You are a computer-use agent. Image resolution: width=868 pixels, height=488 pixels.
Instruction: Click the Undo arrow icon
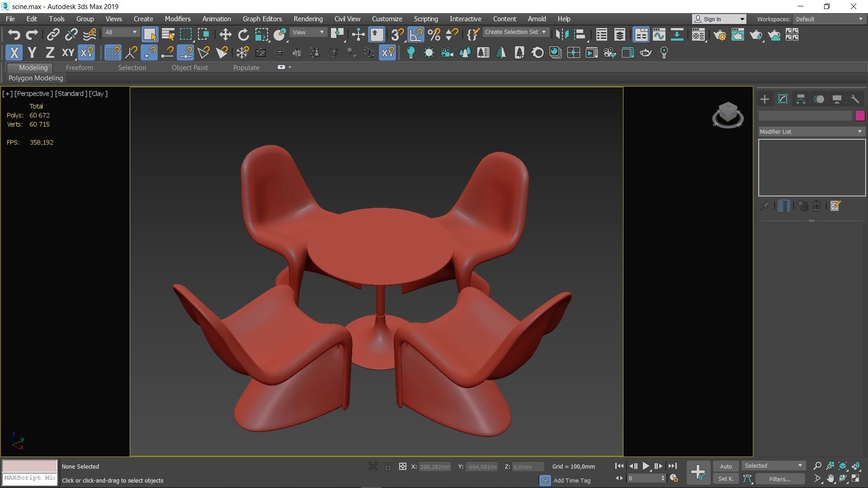[14, 35]
